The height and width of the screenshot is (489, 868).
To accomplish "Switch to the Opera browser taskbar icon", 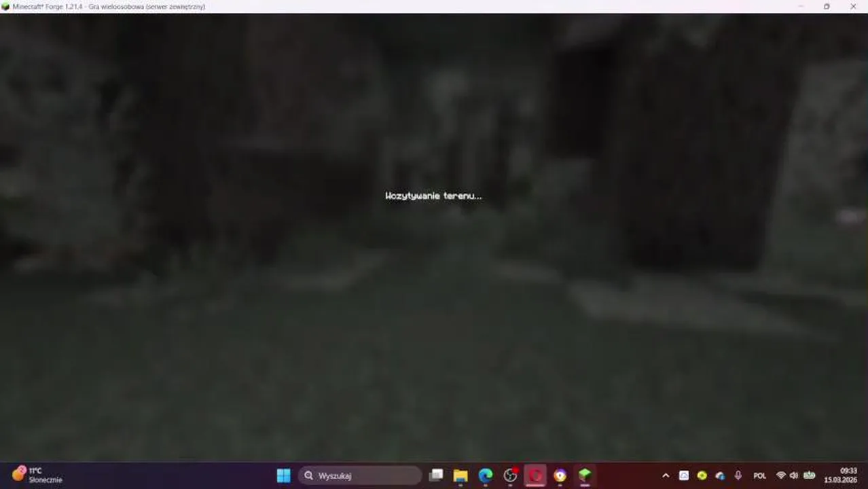I will [x=535, y=475].
